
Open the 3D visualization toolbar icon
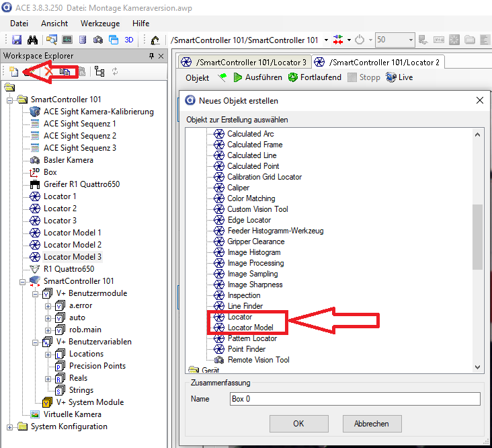tap(129, 40)
